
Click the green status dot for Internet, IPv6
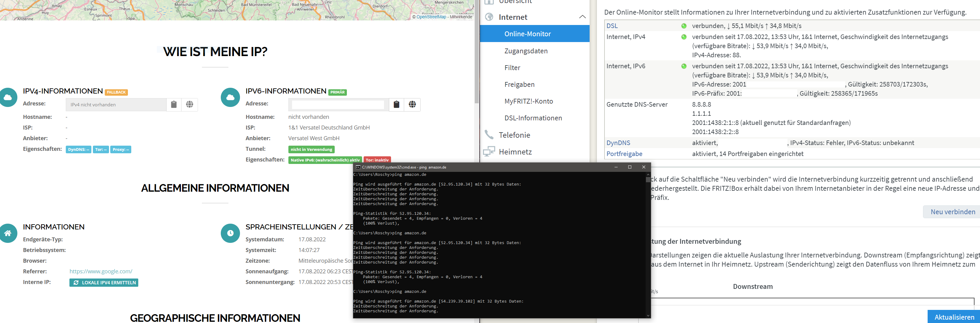(x=684, y=66)
